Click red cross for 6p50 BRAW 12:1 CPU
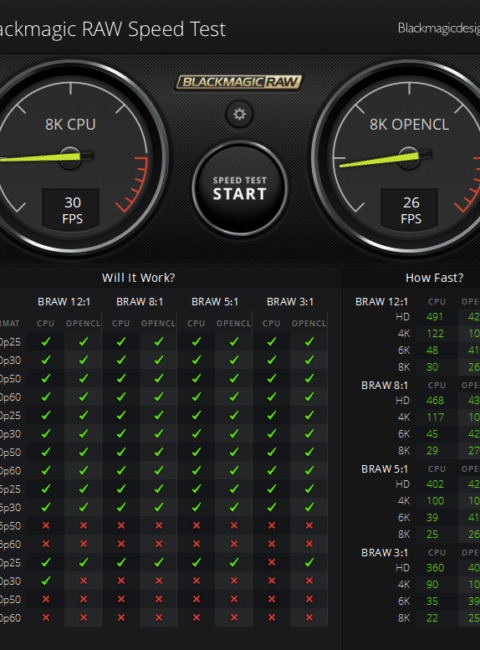 click(x=46, y=526)
